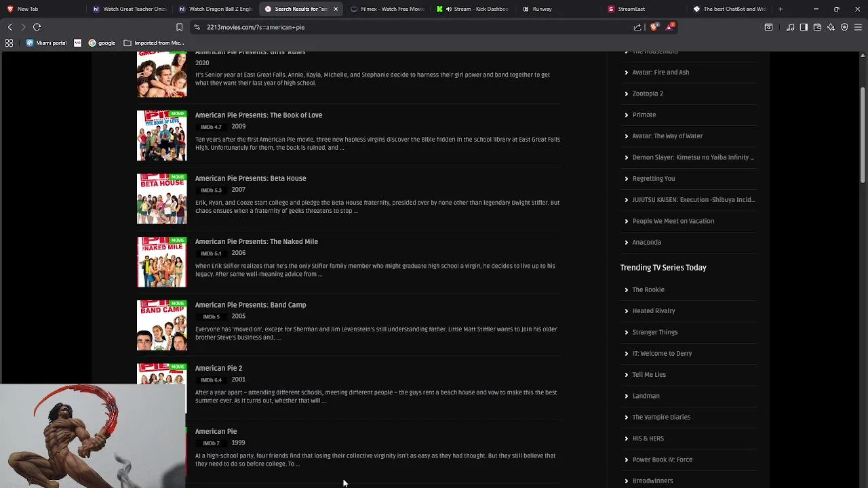Switch to Filmex Watch Free Movies tab
The width and height of the screenshot is (868, 488).
(387, 9)
